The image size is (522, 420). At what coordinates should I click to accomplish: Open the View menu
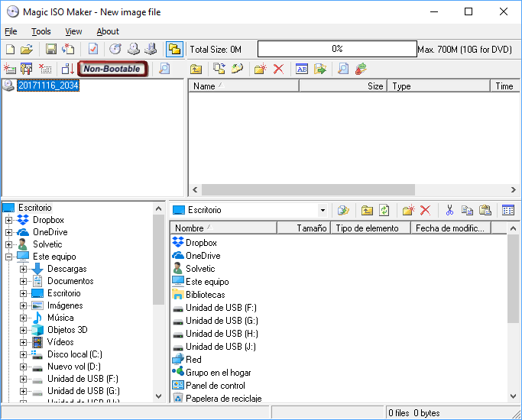pyautogui.click(x=73, y=31)
